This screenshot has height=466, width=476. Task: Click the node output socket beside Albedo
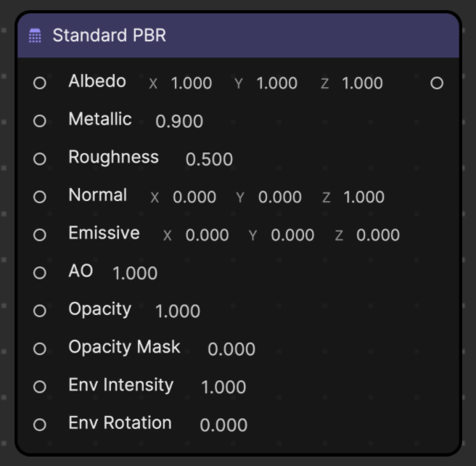tap(437, 83)
